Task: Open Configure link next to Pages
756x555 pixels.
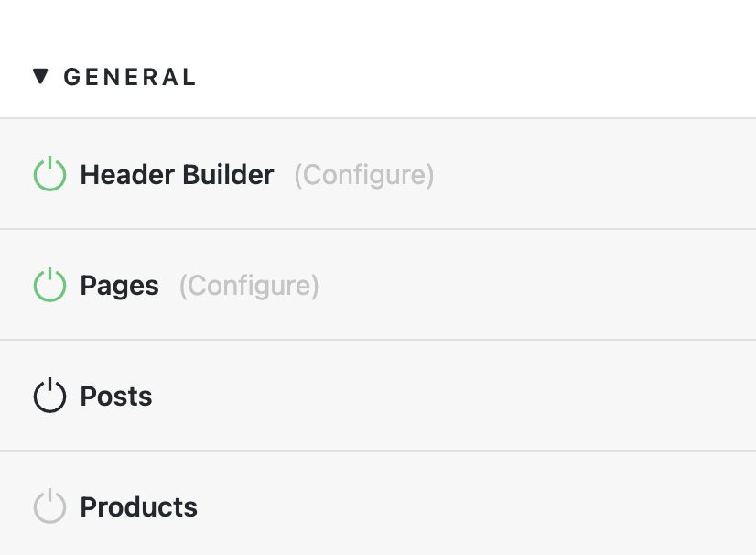Action: point(249,286)
